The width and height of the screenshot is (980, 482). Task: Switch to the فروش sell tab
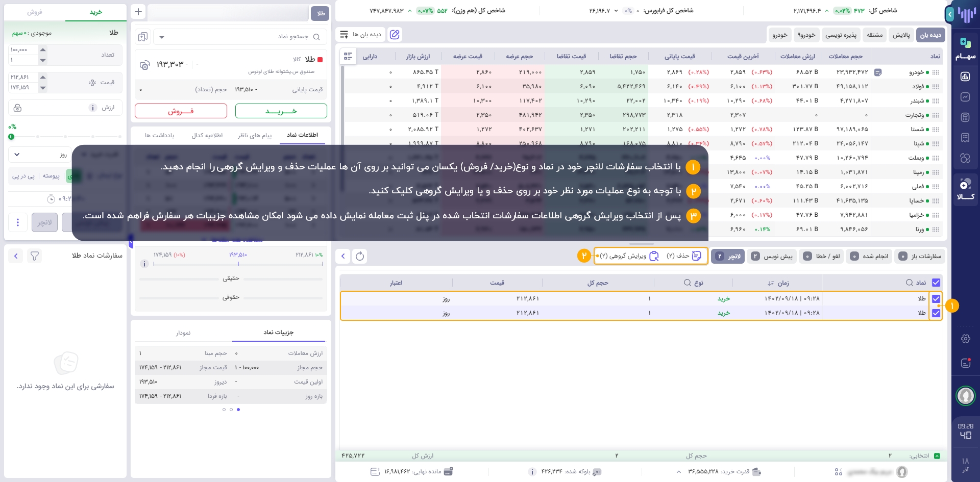coord(35,12)
